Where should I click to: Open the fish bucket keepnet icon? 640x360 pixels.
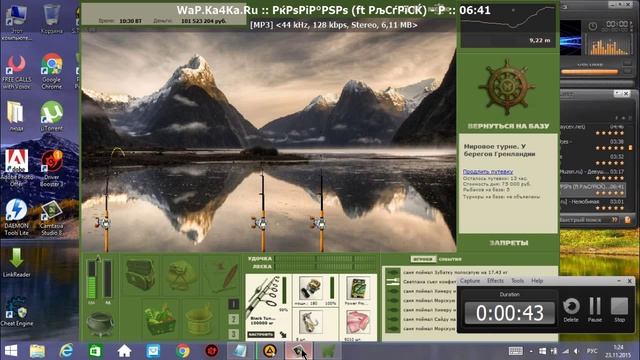click(x=199, y=319)
